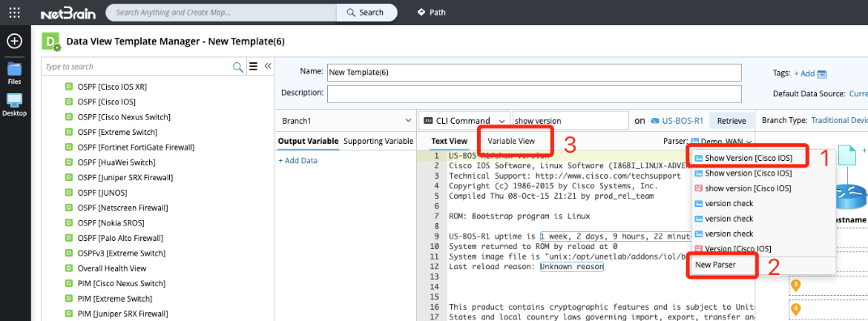This screenshot has width=868, height=321.
Task: Open the Files folder icon
Action: click(15, 69)
